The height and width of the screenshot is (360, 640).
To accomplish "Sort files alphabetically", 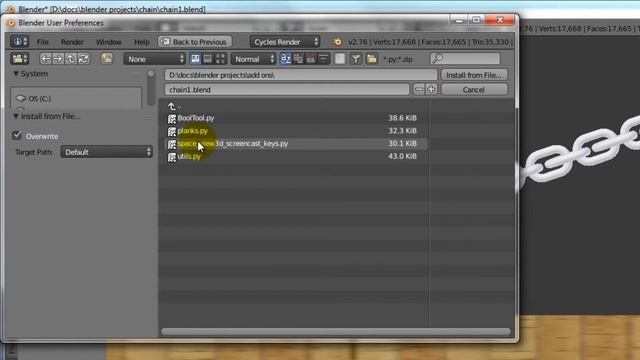I will (x=285, y=59).
